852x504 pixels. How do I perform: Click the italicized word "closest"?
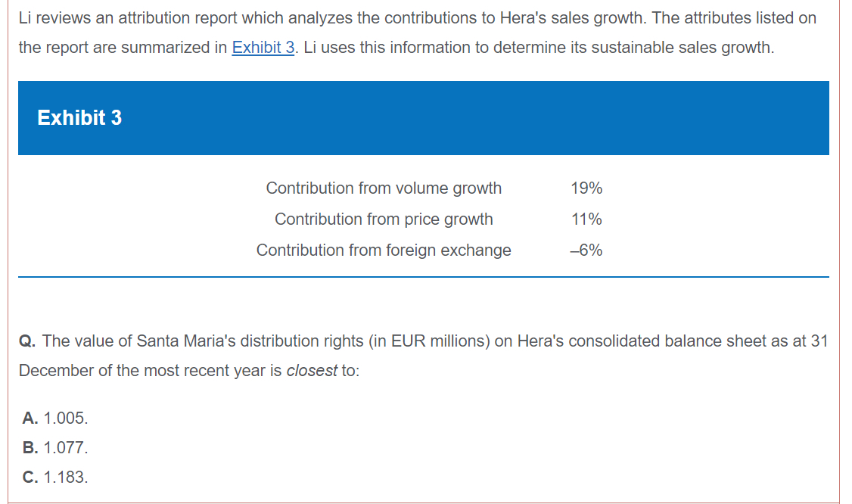(x=312, y=372)
